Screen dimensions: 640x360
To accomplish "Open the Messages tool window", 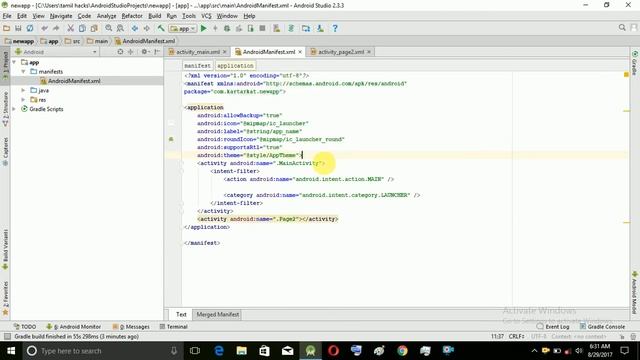I will coord(131,327).
